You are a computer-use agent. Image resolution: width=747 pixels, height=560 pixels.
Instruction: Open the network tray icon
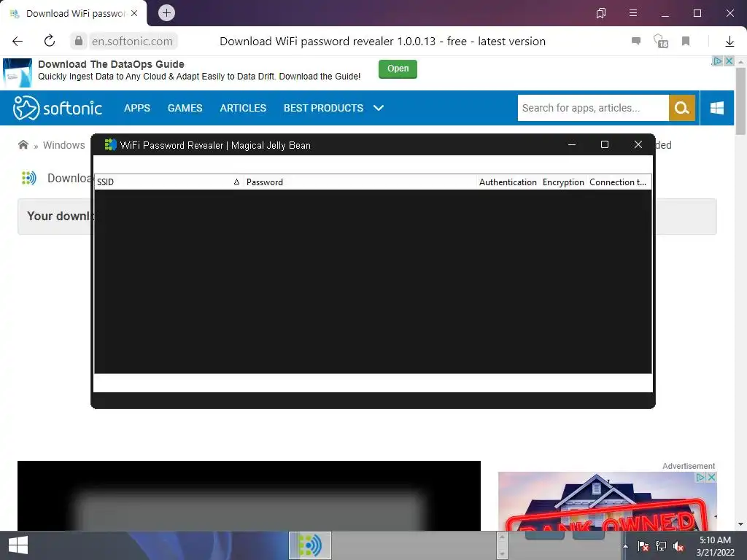pyautogui.click(x=661, y=546)
